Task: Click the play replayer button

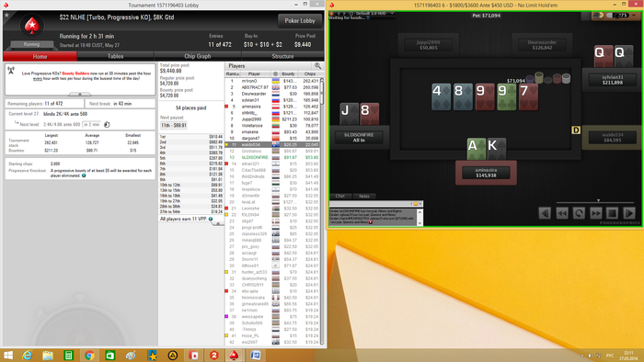Action: point(629,213)
